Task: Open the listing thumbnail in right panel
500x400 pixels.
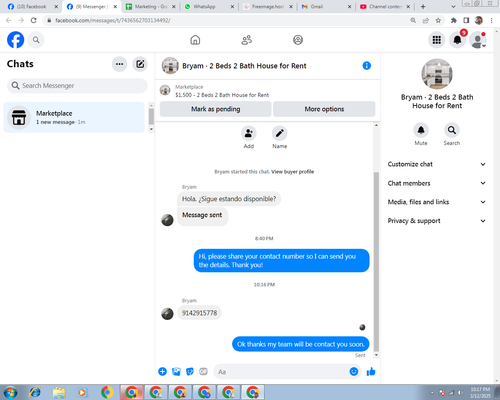Action: click(437, 74)
